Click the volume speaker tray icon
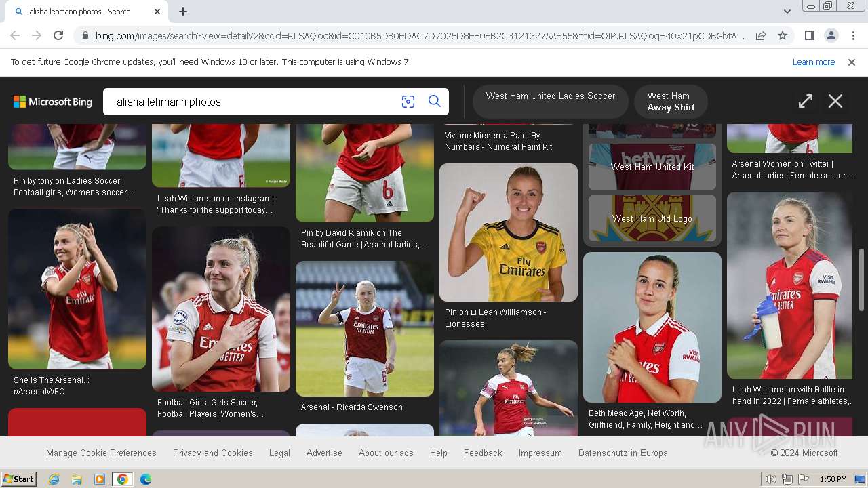 pyautogui.click(x=771, y=479)
